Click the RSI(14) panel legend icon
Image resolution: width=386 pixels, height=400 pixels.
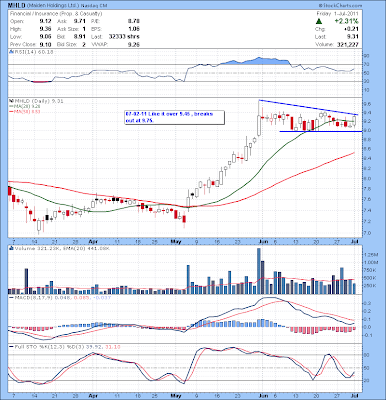click(10, 52)
